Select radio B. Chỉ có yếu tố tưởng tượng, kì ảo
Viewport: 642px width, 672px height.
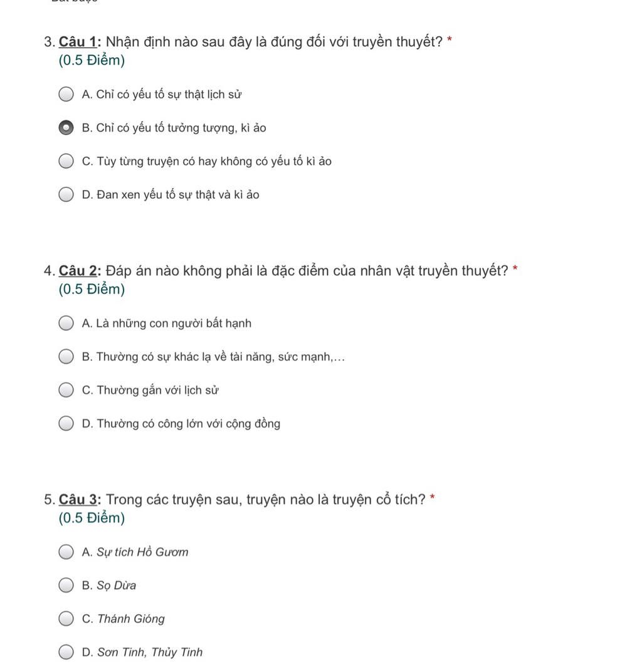point(66,128)
